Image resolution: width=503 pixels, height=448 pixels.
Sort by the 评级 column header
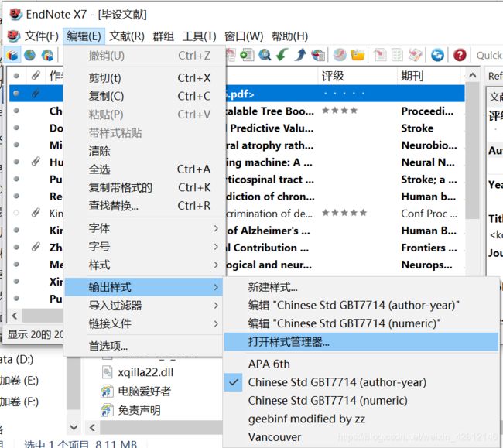[x=357, y=76]
